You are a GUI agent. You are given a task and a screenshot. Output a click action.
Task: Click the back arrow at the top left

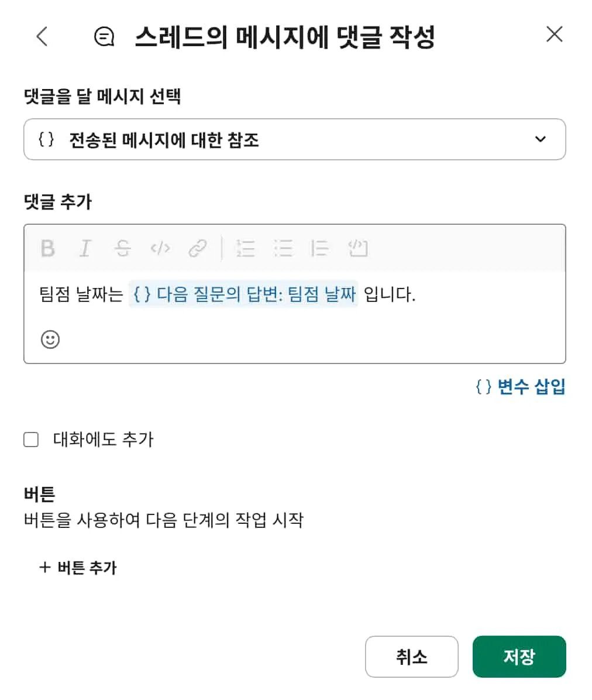point(42,36)
